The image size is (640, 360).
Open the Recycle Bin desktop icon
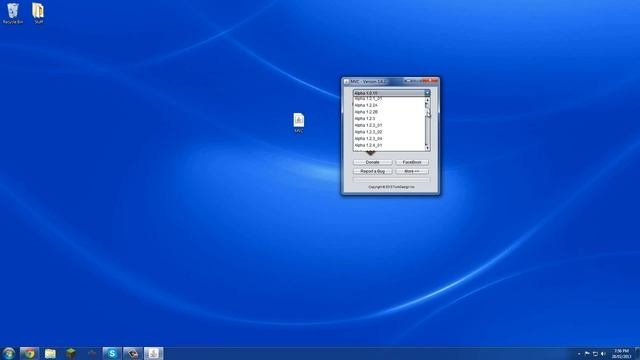(x=13, y=13)
